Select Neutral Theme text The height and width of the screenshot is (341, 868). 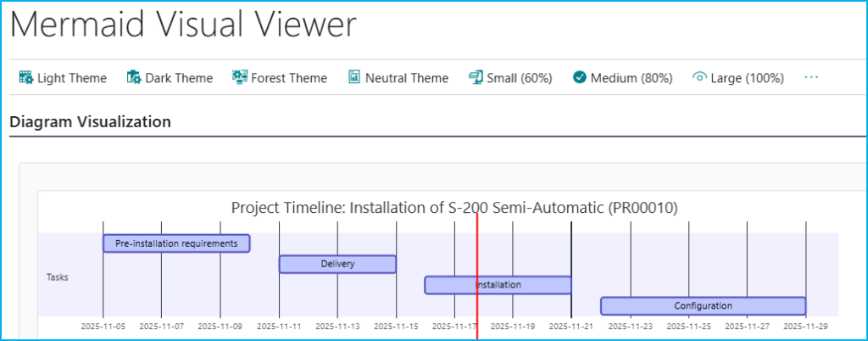coord(407,78)
